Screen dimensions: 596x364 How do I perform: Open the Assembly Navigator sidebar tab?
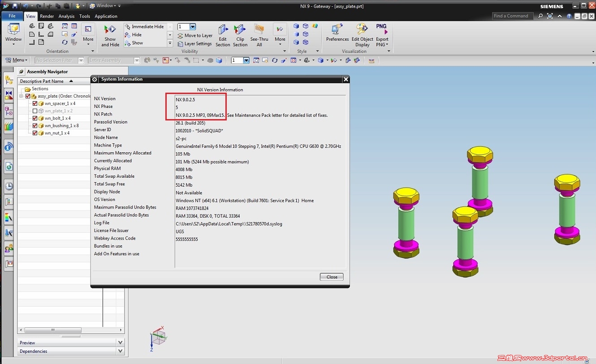coord(9,81)
